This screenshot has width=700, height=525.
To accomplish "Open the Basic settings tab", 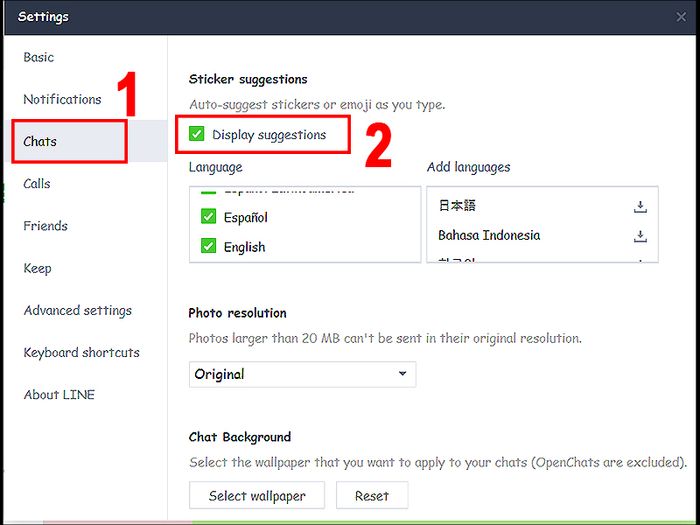I will pos(39,58).
